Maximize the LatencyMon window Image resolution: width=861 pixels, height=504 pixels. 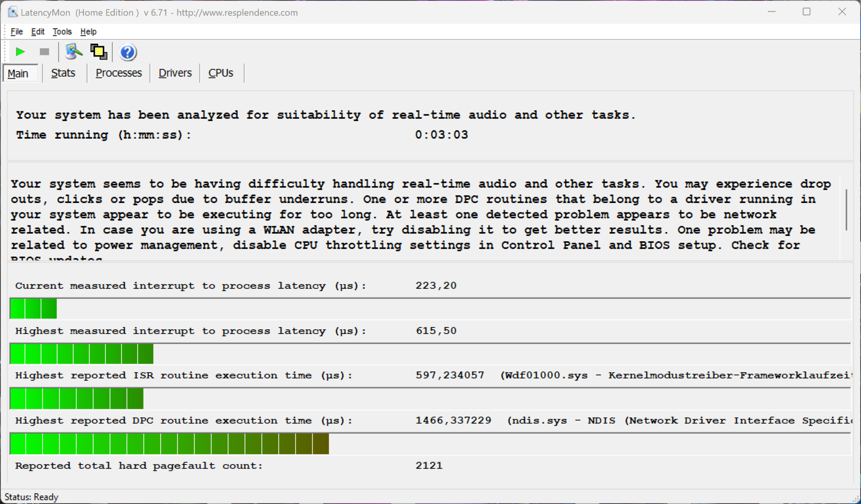pyautogui.click(x=806, y=12)
